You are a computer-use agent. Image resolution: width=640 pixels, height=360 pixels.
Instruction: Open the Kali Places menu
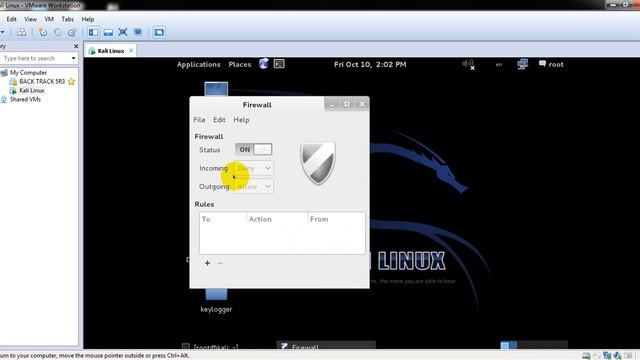click(x=240, y=64)
